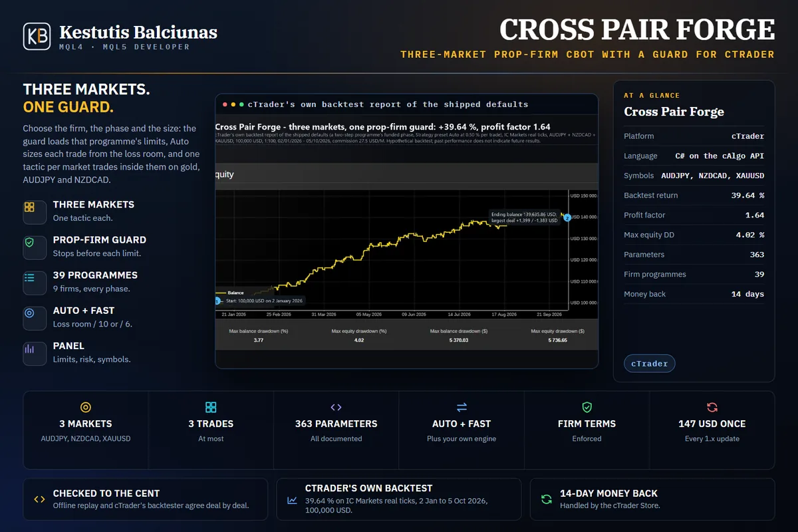Viewport: 798px width, 532px height.
Task: Click the green window dot in report header
Action: coord(241,104)
